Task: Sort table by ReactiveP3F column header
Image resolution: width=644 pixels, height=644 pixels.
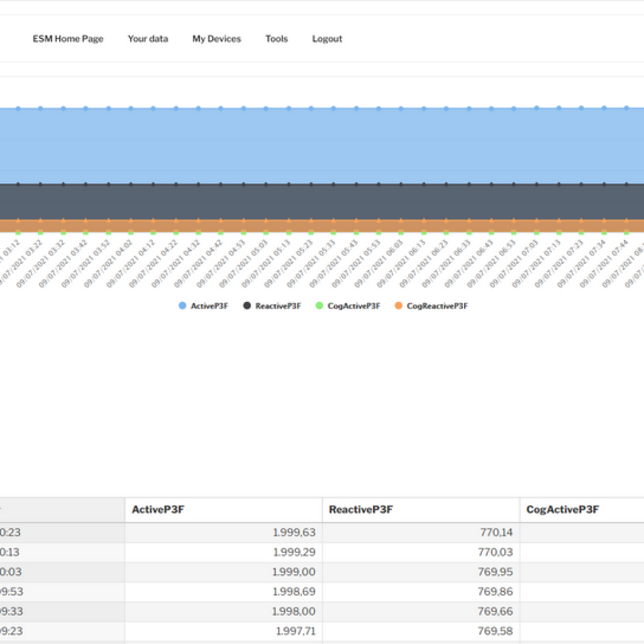Action: click(361, 509)
